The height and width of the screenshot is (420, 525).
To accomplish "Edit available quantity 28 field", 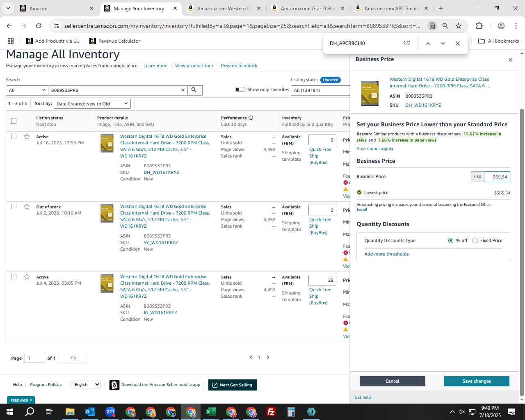I will [322, 280].
